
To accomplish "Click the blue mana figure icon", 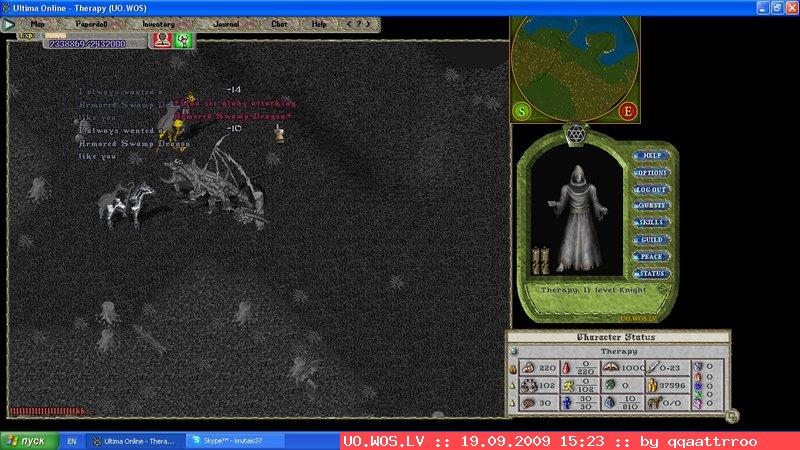I will [566, 403].
